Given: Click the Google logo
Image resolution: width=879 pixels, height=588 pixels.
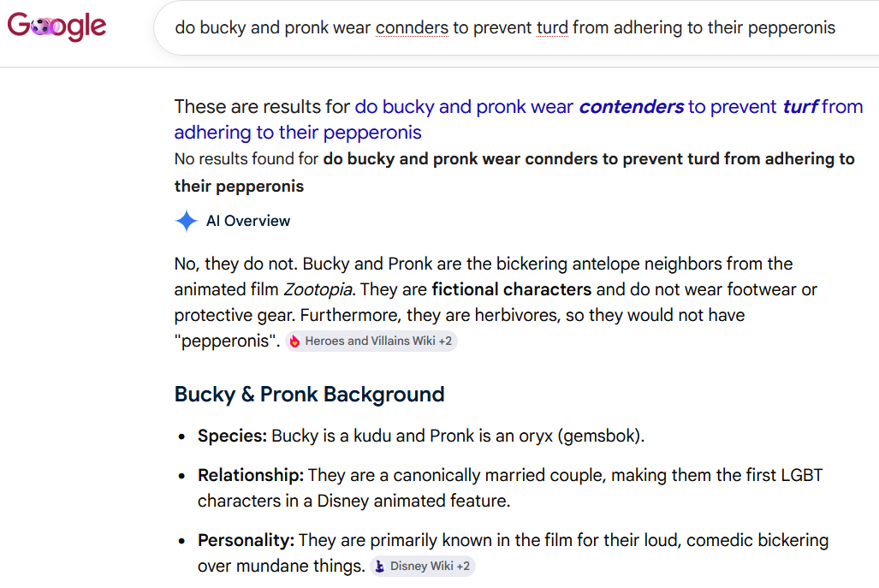Looking at the screenshot, I should (56, 26).
